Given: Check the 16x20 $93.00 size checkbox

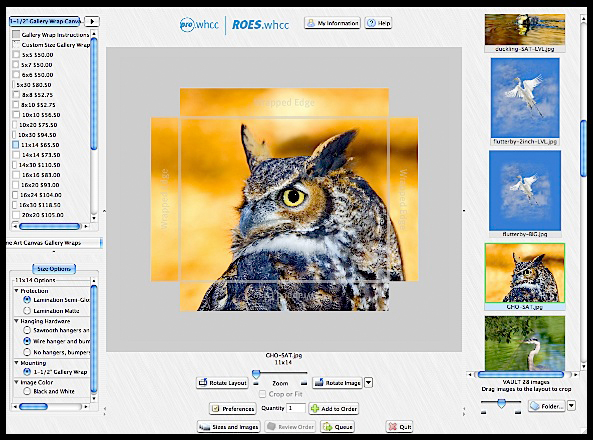Looking at the screenshot, I should click(x=16, y=185).
